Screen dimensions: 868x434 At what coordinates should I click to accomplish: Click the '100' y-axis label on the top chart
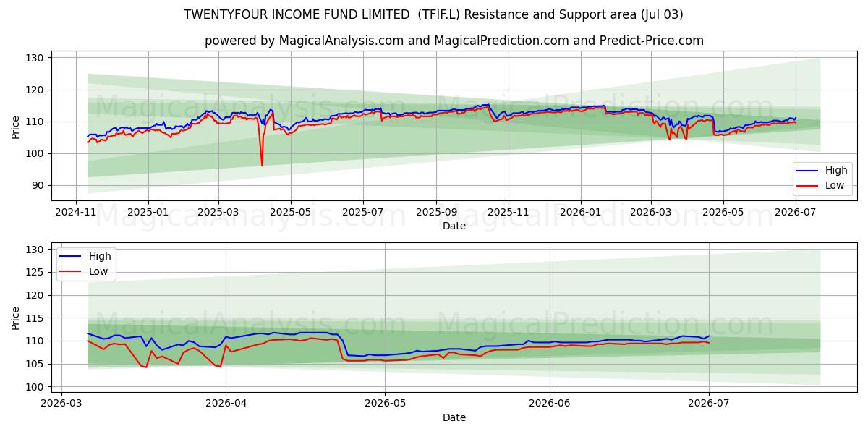[x=36, y=153]
